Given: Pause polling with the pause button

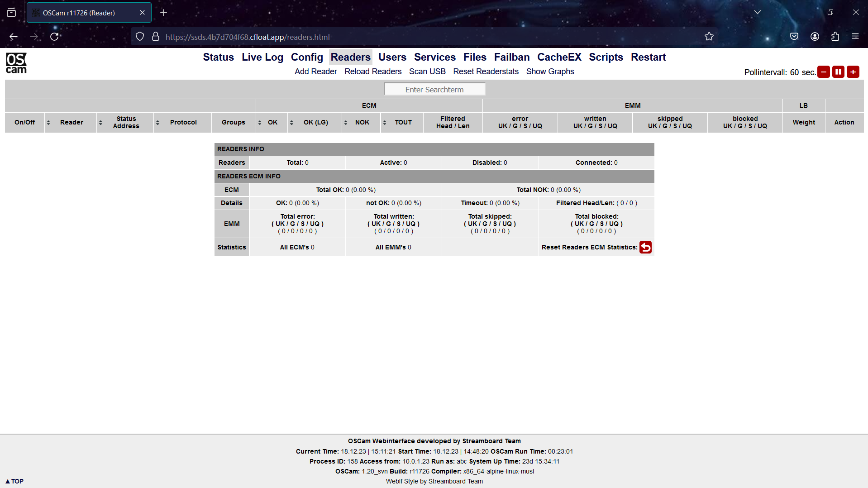Looking at the screenshot, I should pyautogui.click(x=838, y=72).
